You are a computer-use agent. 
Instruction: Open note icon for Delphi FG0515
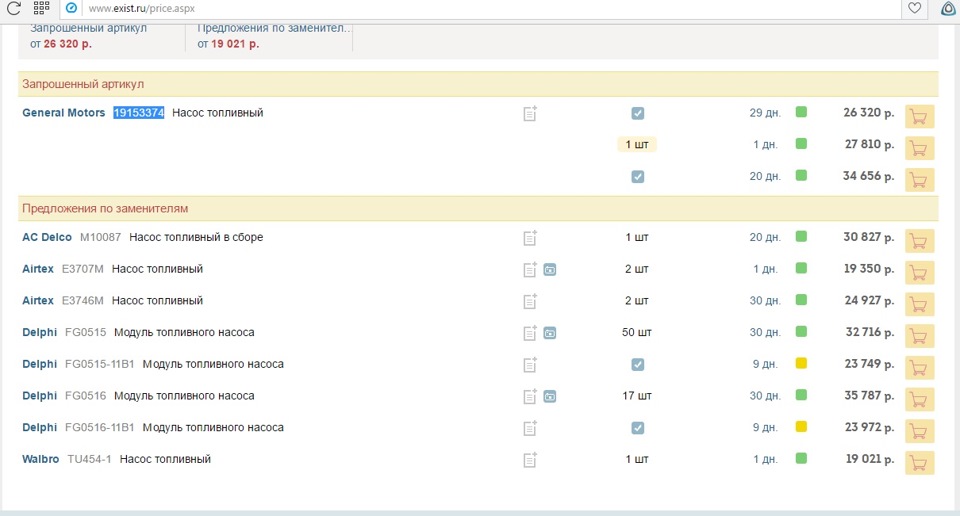pyautogui.click(x=530, y=333)
